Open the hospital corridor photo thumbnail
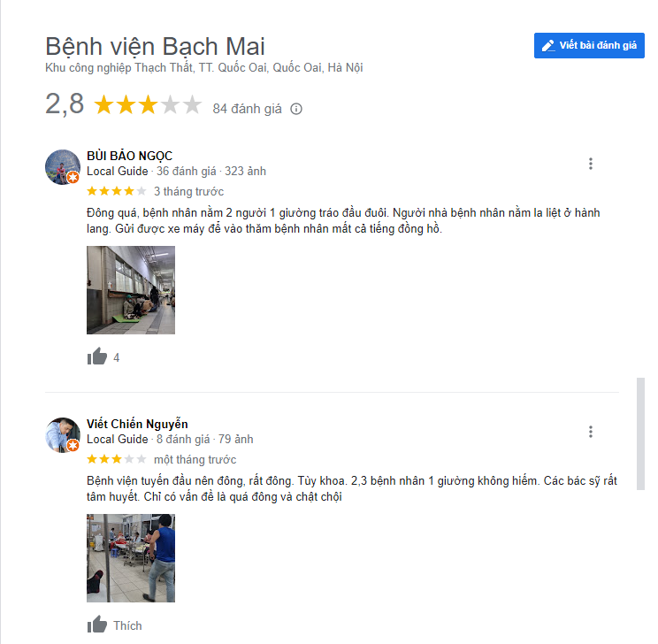Screen dimensions: 658x644 (131, 289)
